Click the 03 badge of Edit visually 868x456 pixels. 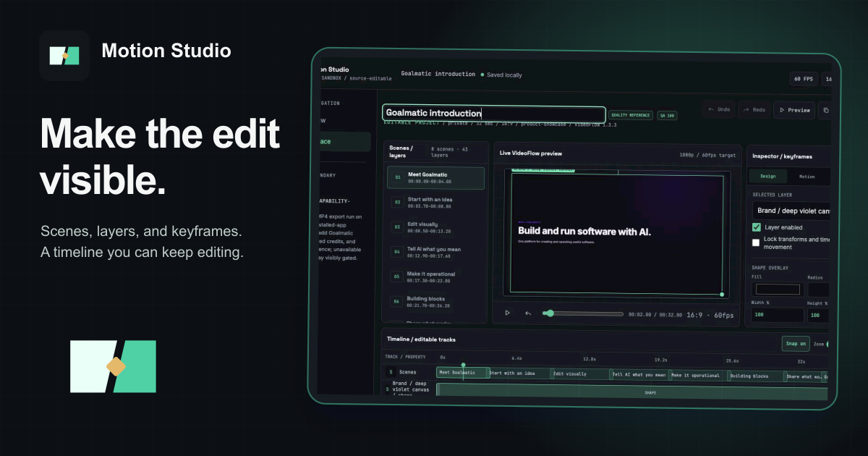[x=397, y=227]
